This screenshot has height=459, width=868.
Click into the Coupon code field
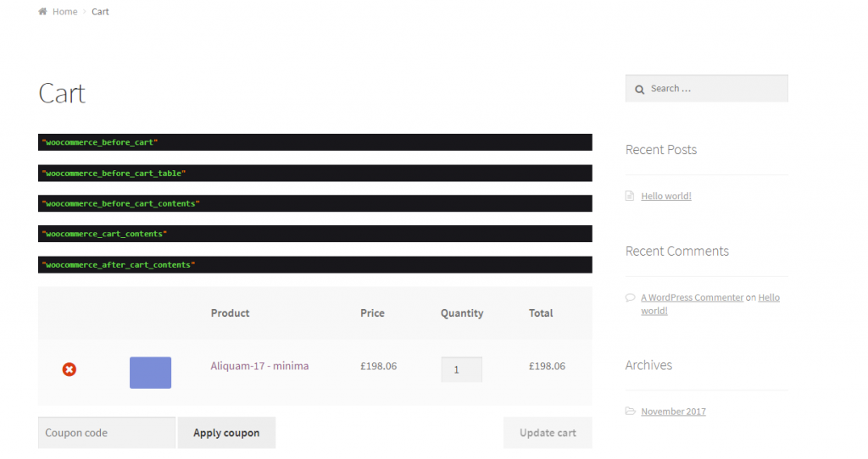(107, 433)
